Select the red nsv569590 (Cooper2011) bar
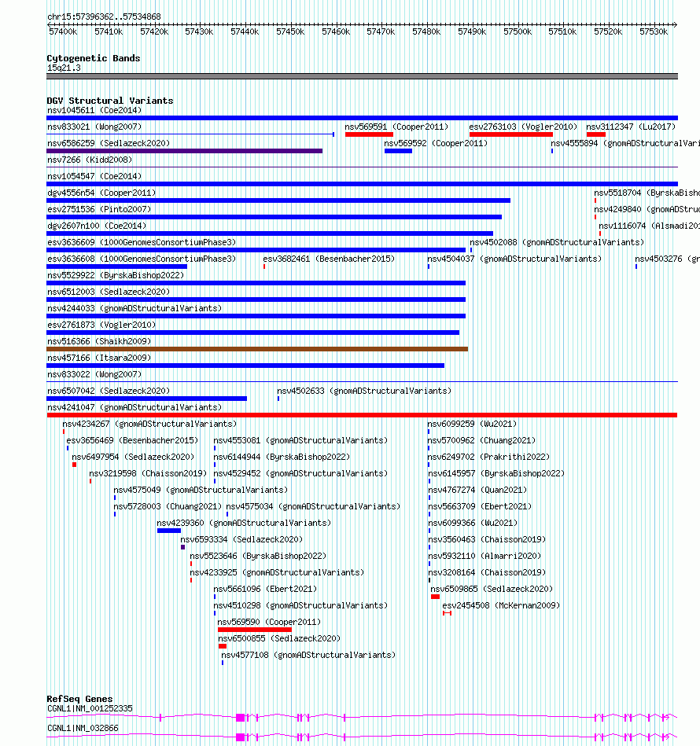 pyautogui.click(x=255, y=630)
